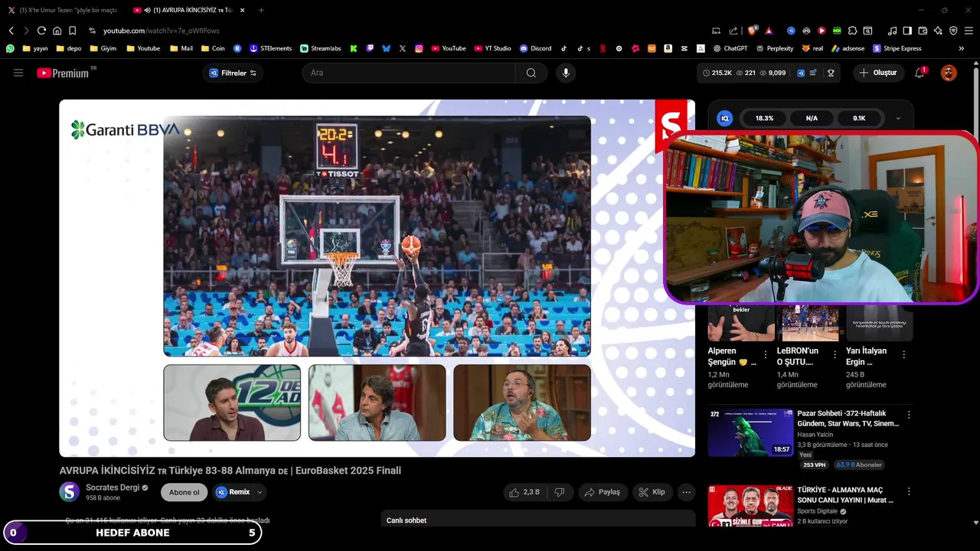Open the browser sidebar panel icon
980x551 pixels.
click(x=907, y=31)
